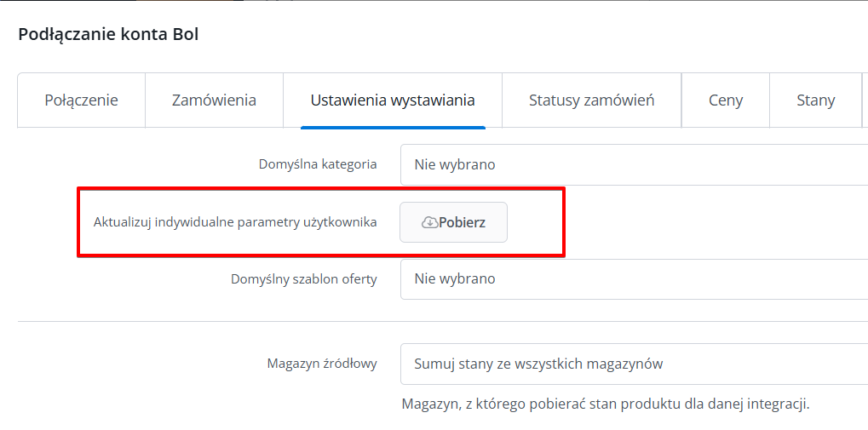Open the Zamówienia tab
Viewport: 868px width, 430px height.
215,100
